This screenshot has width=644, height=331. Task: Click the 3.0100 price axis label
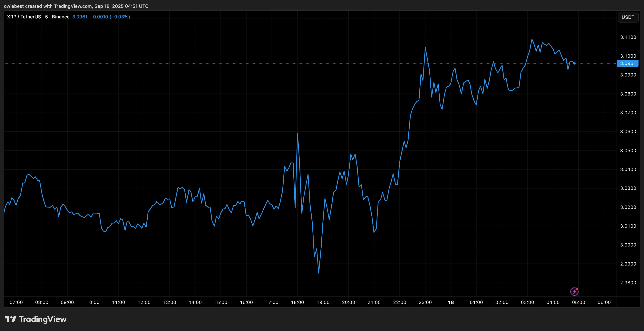[x=628, y=226]
